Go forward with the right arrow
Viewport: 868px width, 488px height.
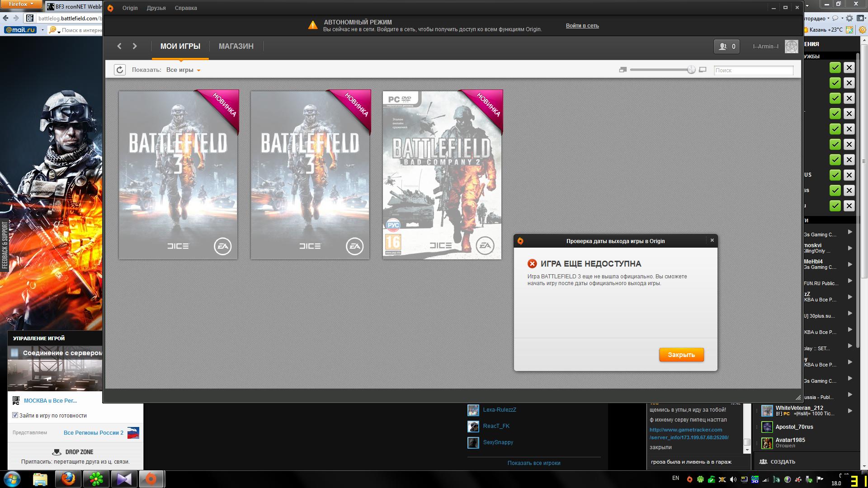pos(135,46)
